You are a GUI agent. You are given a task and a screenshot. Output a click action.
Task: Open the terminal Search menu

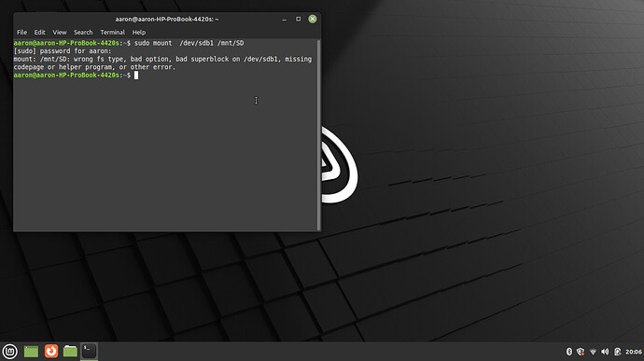pos(83,32)
